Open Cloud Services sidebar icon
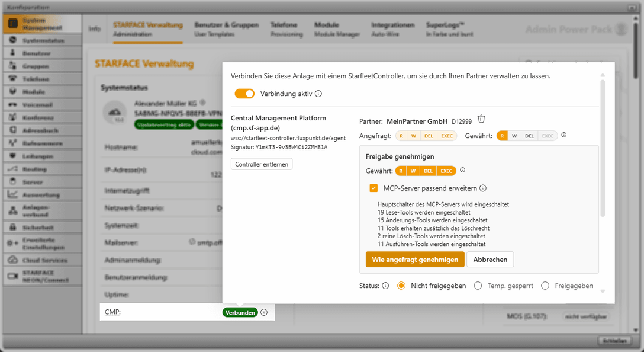The width and height of the screenshot is (644, 352). tap(13, 260)
